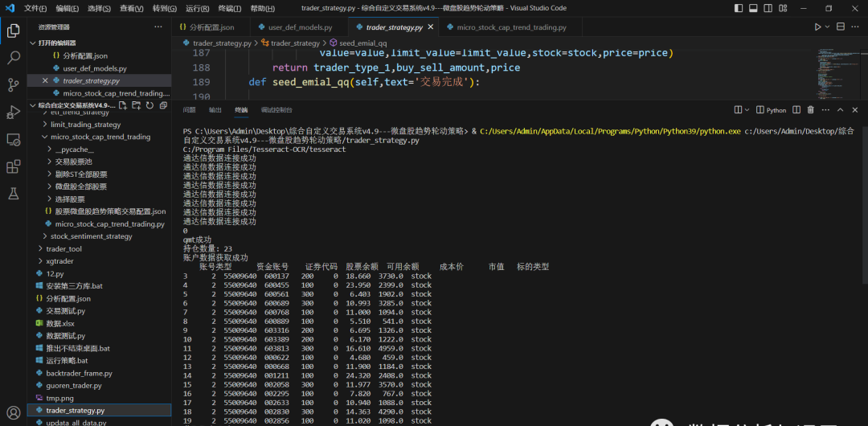Open the Testing flask view
The height and width of the screenshot is (426, 868).
coord(14,194)
